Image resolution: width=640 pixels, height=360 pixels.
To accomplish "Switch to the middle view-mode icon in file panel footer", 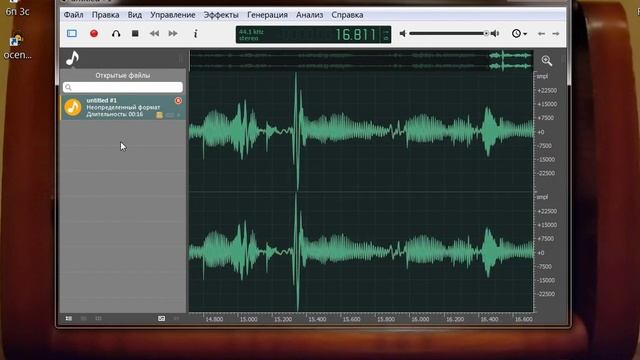I will pyautogui.click(x=84, y=318).
